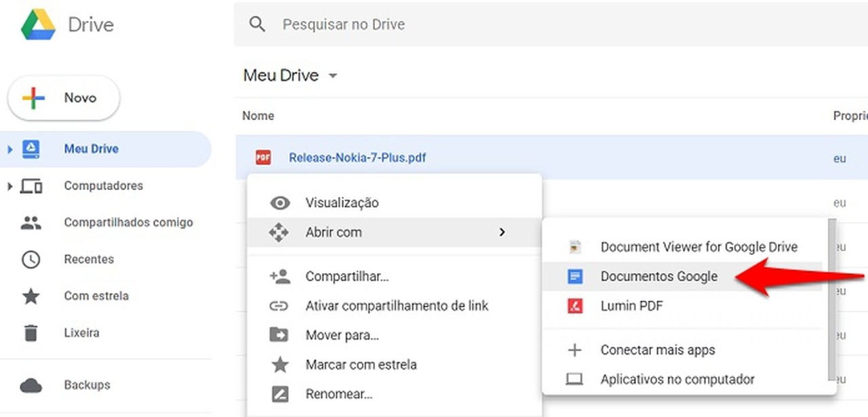Expand the Meu Drive tree arrow
868x417 pixels.
9,149
